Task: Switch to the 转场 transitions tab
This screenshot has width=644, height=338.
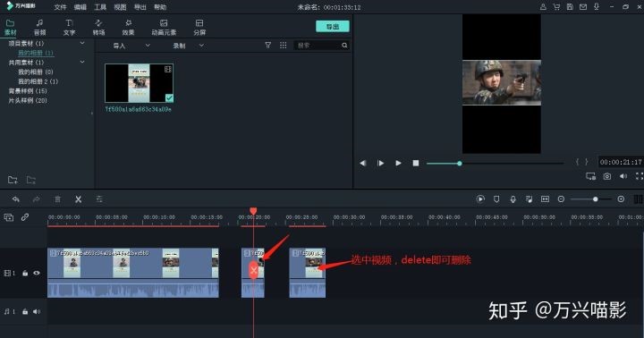Action: [x=98, y=27]
